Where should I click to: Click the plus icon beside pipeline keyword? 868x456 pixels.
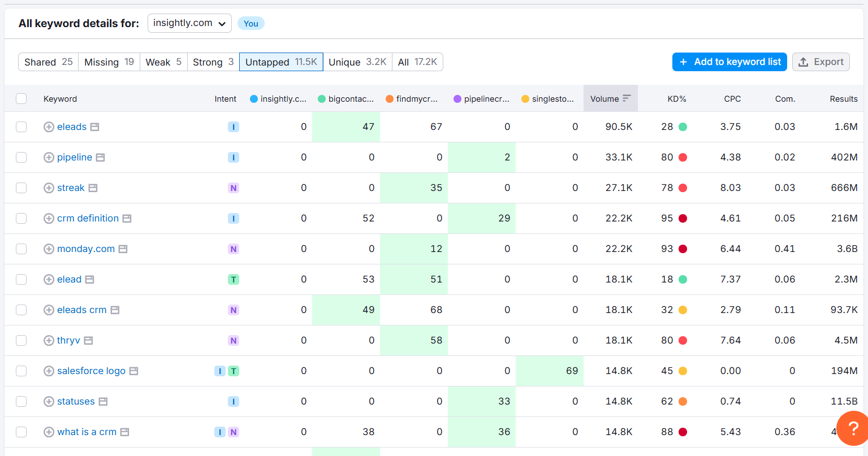tap(49, 158)
